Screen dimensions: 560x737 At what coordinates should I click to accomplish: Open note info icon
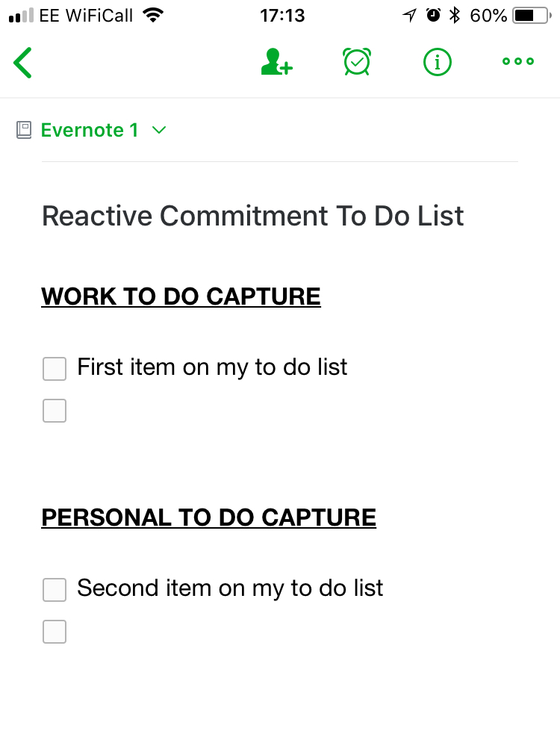[x=438, y=61]
